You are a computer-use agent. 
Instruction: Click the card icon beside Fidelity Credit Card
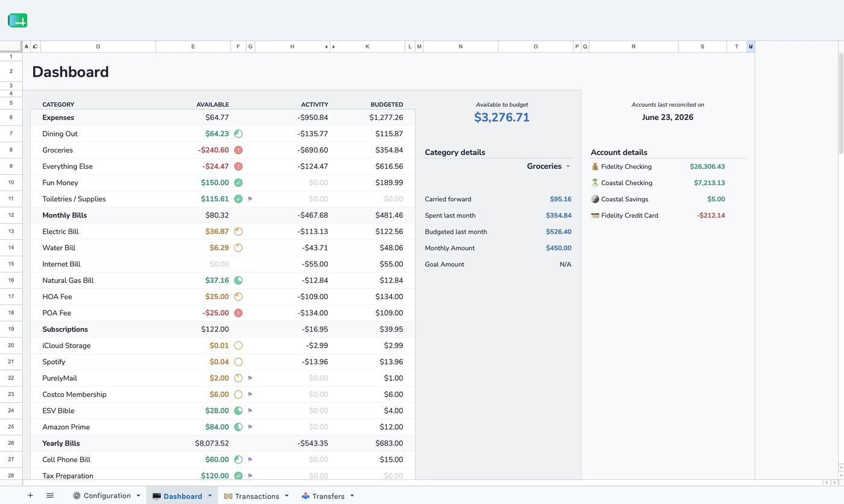[595, 215]
